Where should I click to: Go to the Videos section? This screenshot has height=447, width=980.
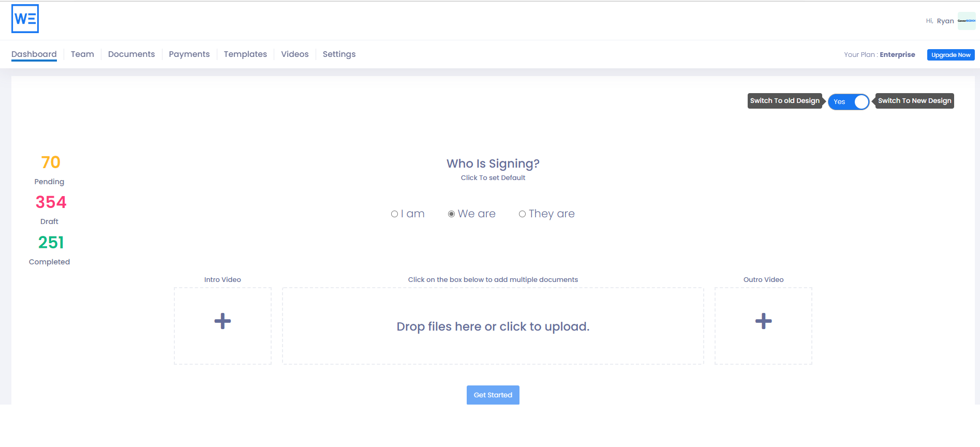click(x=294, y=54)
